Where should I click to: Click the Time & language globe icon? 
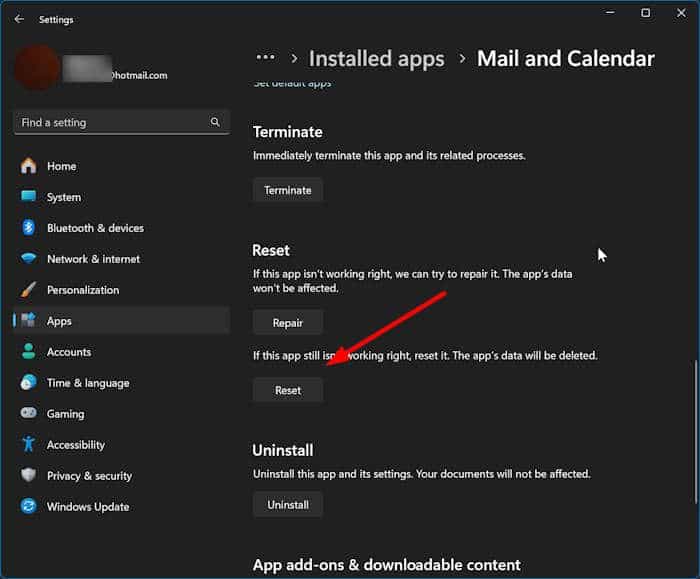(x=29, y=383)
